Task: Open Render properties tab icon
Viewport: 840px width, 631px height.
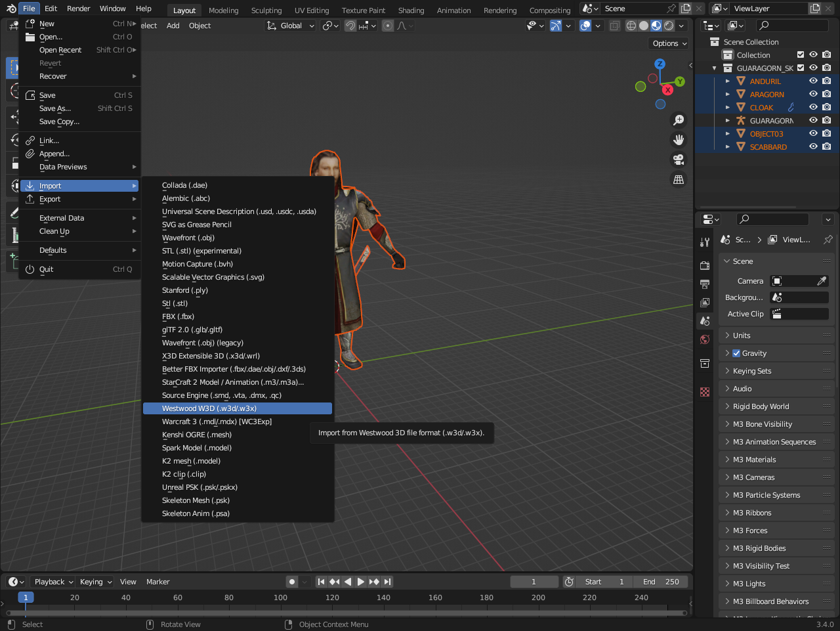Action: point(705,266)
